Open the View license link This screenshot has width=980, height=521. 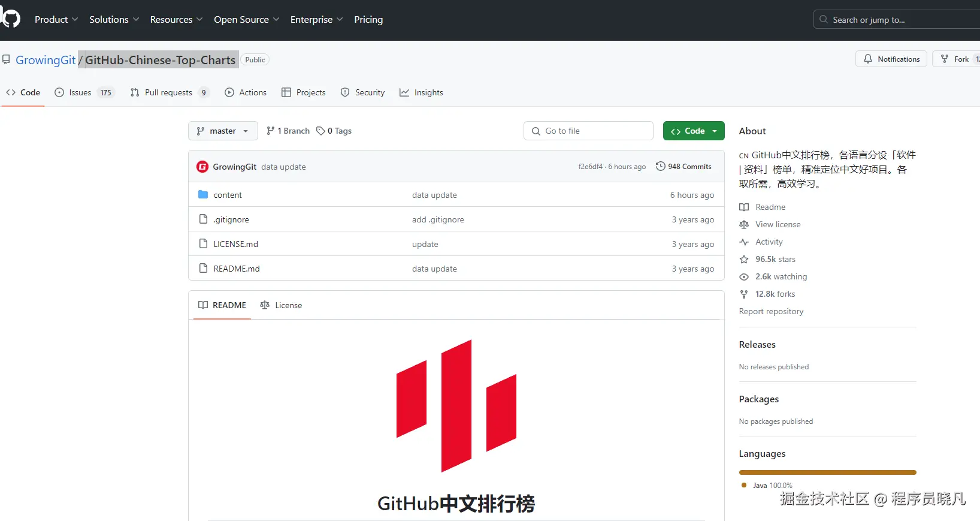click(x=778, y=224)
